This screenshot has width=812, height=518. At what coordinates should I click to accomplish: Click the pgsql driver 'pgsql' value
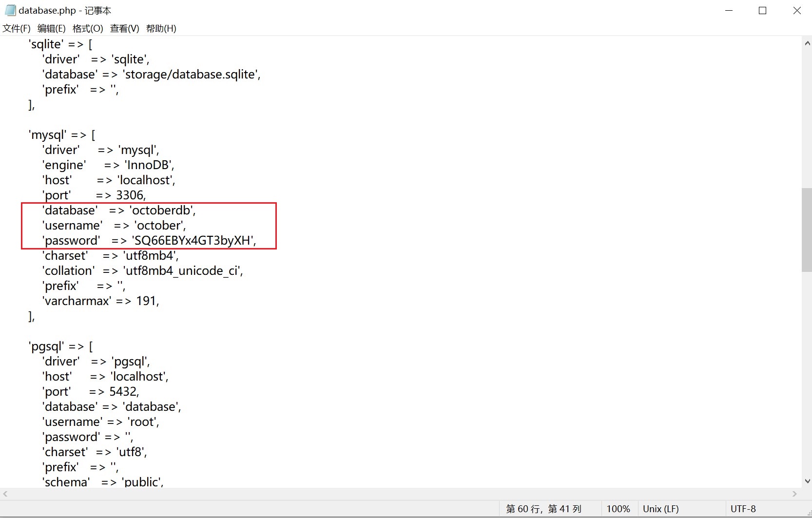tap(130, 361)
